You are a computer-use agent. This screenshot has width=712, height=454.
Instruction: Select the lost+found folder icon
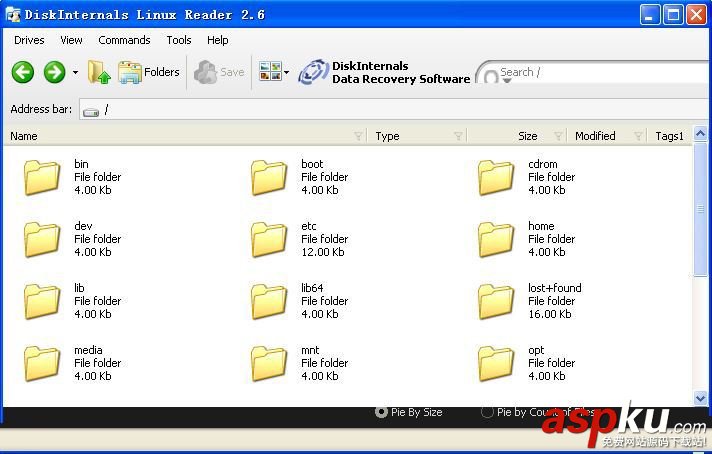pos(496,301)
